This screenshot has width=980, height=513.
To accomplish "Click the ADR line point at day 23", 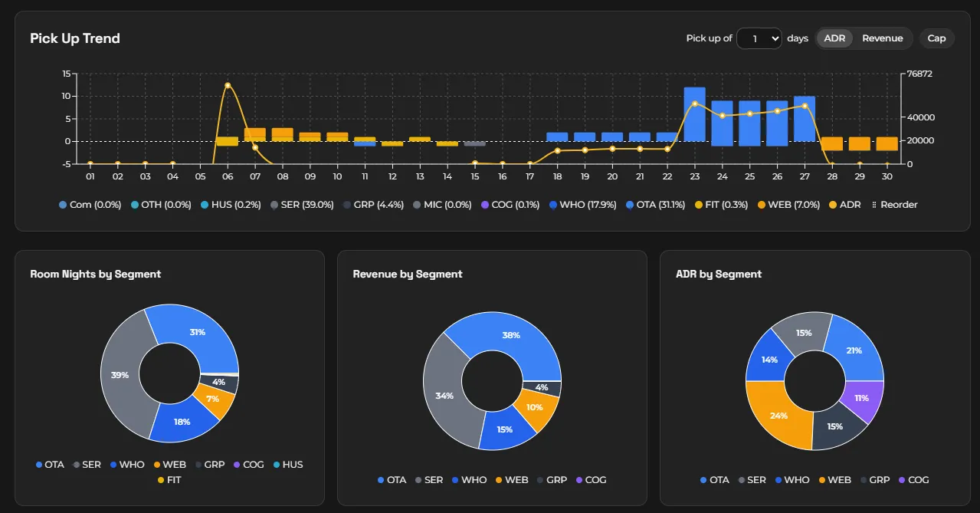I will click(x=695, y=104).
